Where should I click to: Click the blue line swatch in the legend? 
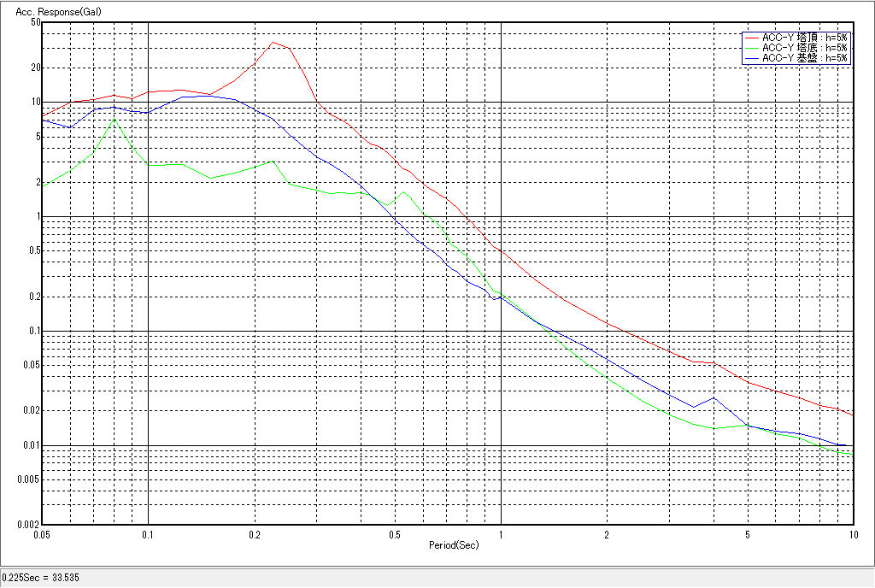pyautogui.click(x=752, y=58)
